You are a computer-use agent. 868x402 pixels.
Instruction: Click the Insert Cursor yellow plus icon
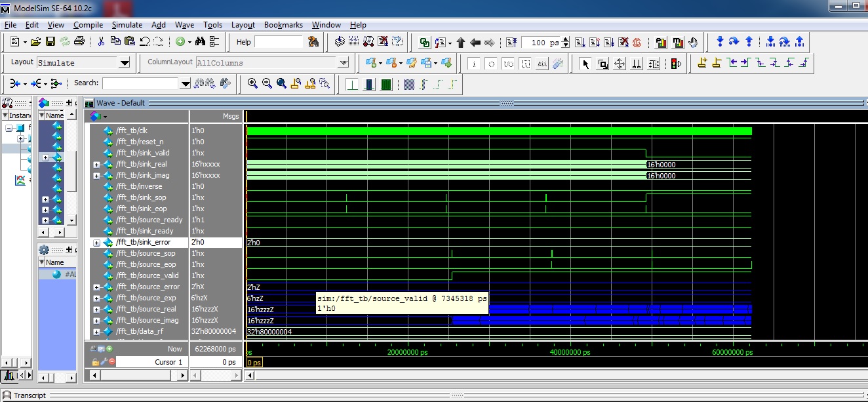pyautogui.click(x=702, y=64)
